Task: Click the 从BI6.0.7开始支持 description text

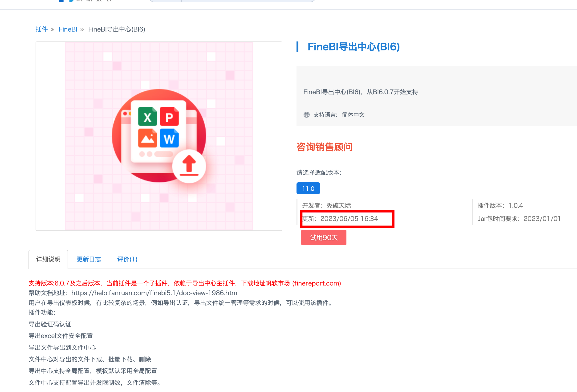Action: pos(392,92)
